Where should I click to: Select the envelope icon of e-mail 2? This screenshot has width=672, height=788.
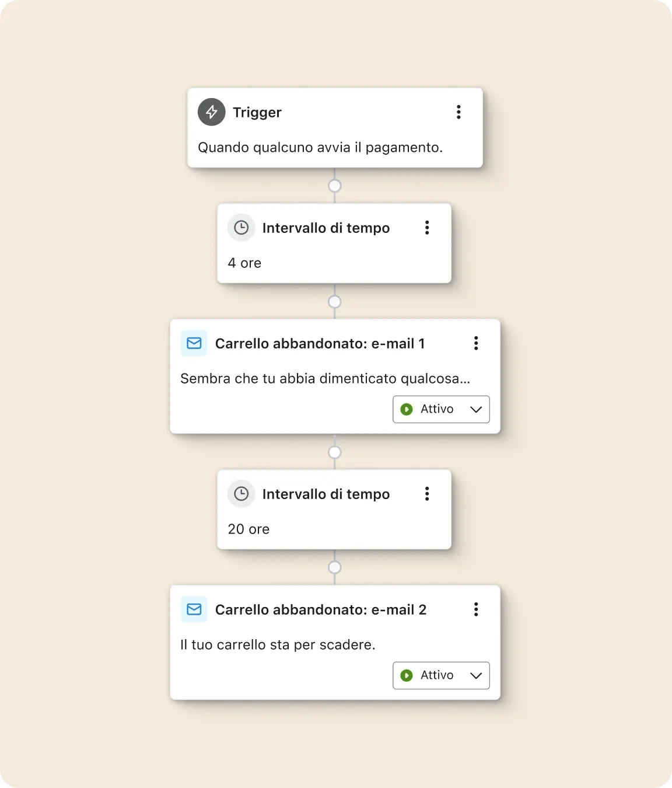pyautogui.click(x=194, y=609)
